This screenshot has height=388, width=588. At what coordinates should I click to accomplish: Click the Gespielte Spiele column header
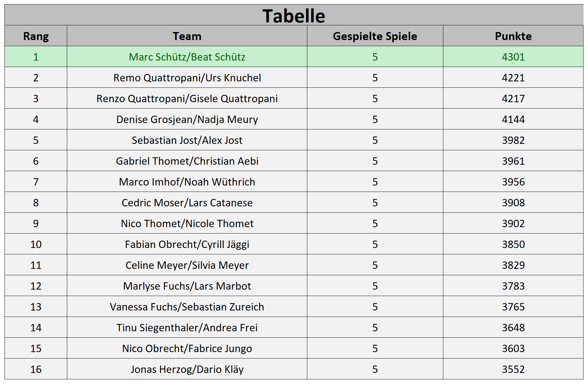coord(375,36)
